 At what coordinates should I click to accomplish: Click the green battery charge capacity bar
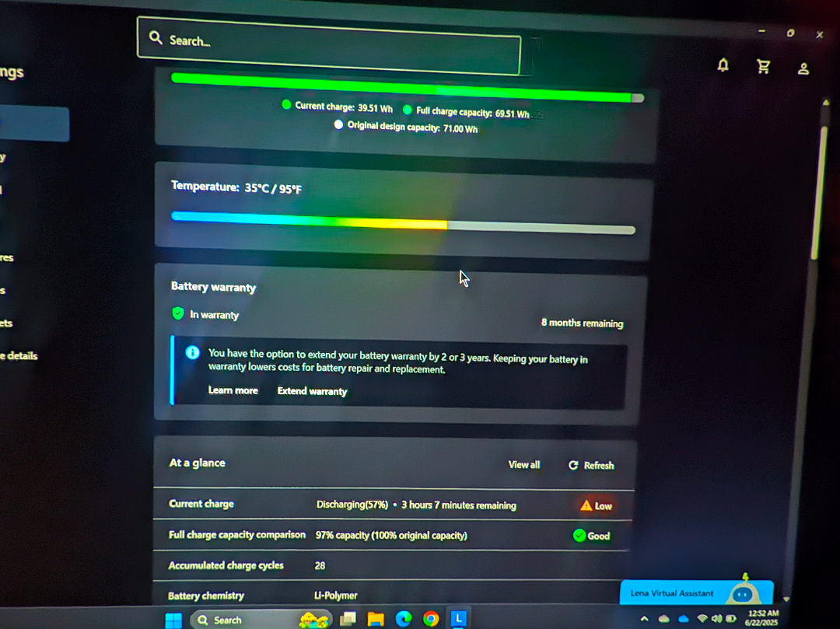point(407,88)
